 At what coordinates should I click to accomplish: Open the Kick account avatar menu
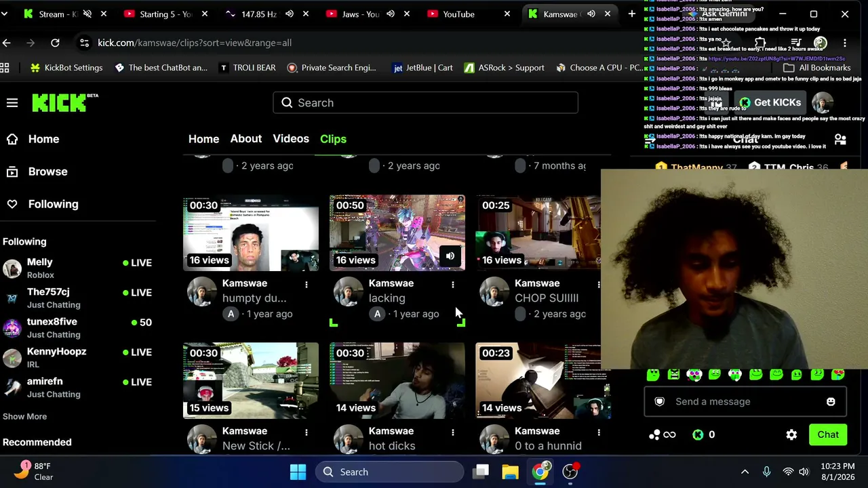point(823,102)
